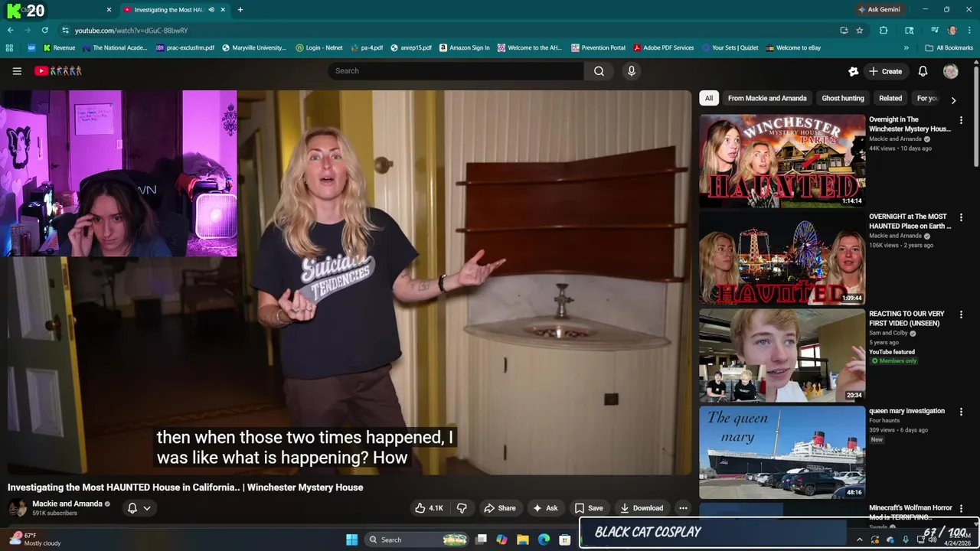Open more actions ellipsis below video

coord(683,508)
